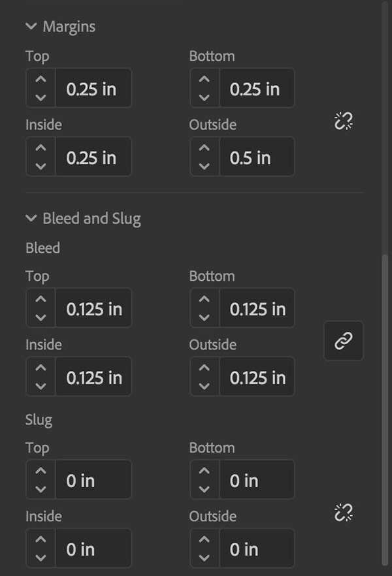The height and width of the screenshot is (576, 392).
Task: Click the slug Bottom 0 in field
Action: pyautogui.click(x=257, y=480)
